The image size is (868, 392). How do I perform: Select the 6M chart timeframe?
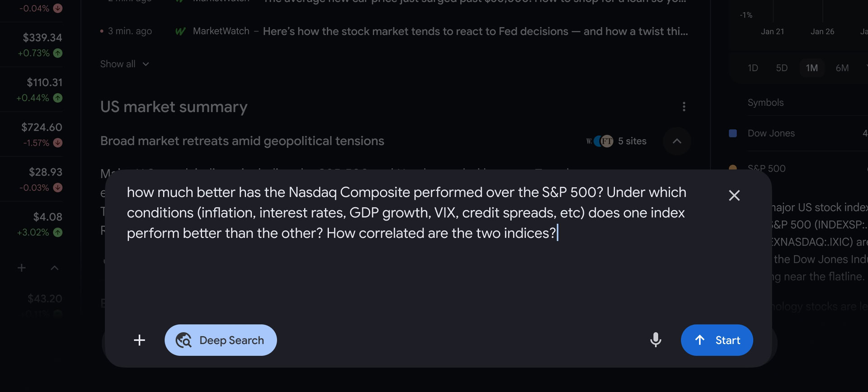coord(842,68)
